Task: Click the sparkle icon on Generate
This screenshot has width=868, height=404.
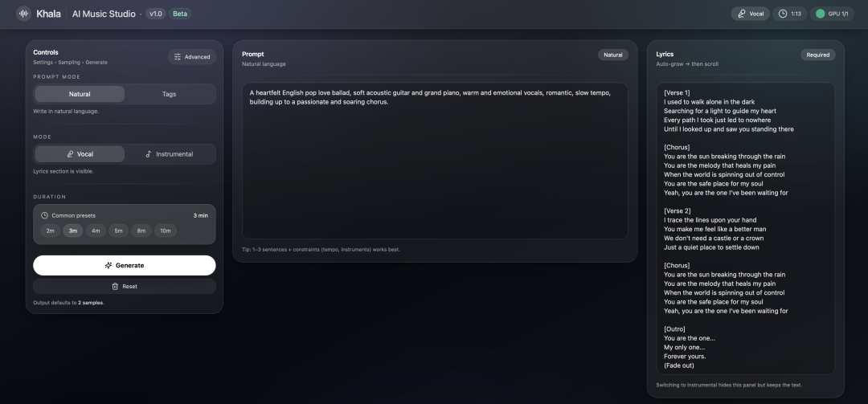Action: tap(108, 266)
